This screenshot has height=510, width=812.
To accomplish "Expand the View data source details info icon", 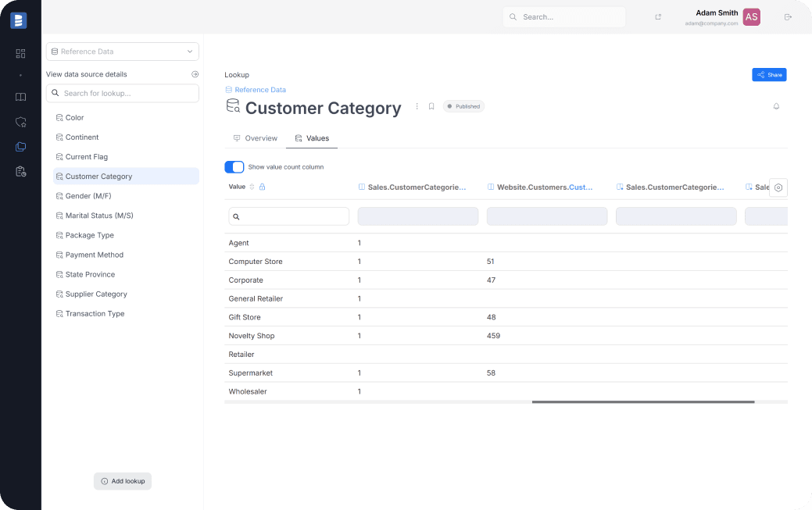I will click(x=195, y=74).
